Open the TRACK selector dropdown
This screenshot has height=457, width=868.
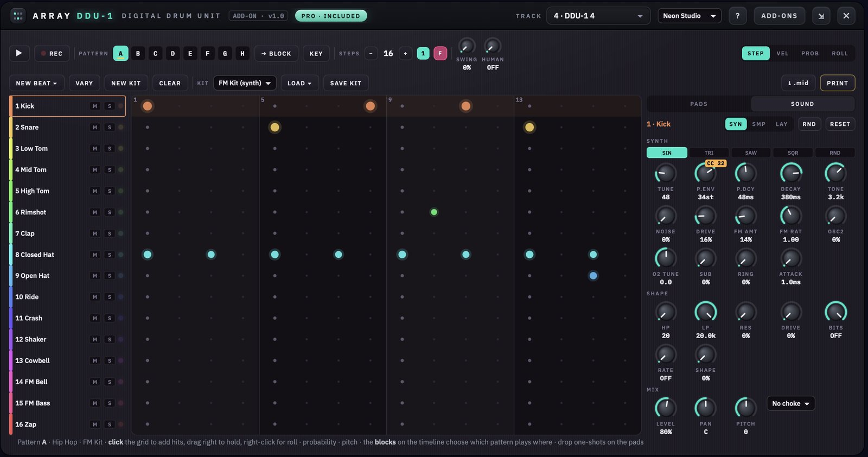598,16
